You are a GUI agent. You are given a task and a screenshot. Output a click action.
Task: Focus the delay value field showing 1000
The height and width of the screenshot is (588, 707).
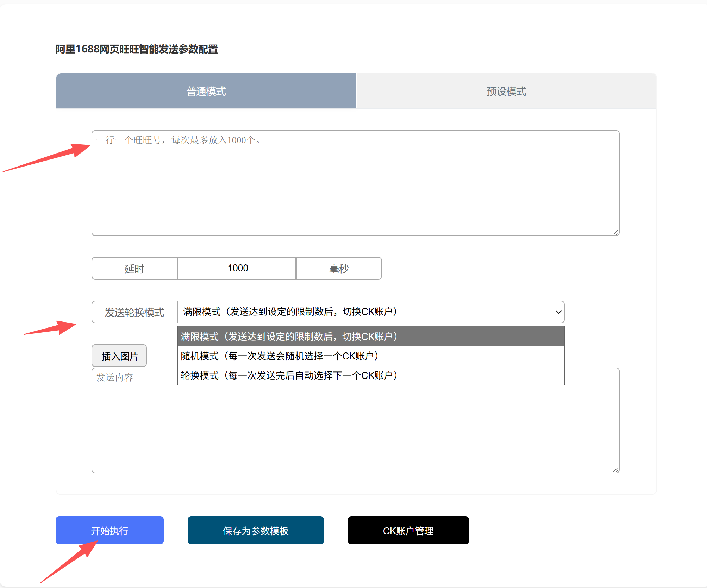(x=237, y=269)
